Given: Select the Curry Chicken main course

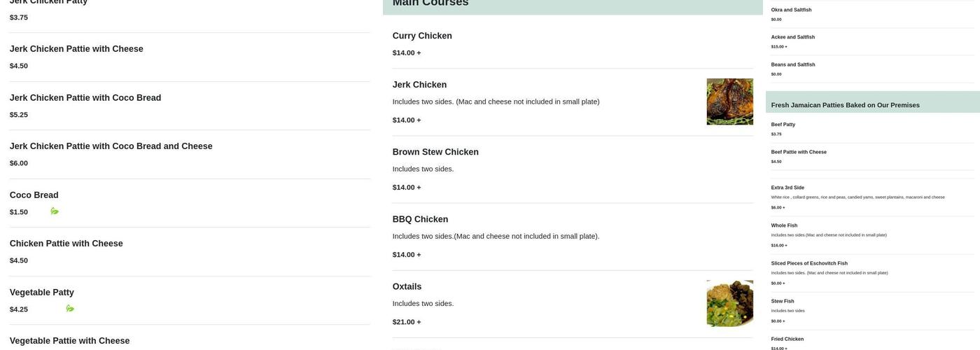Looking at the screenshot, I should pyautogui.click(x=422, y=36).
